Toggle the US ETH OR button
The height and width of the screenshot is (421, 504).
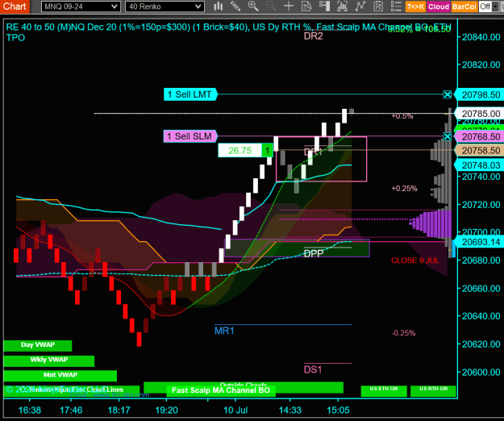point(384,391)
